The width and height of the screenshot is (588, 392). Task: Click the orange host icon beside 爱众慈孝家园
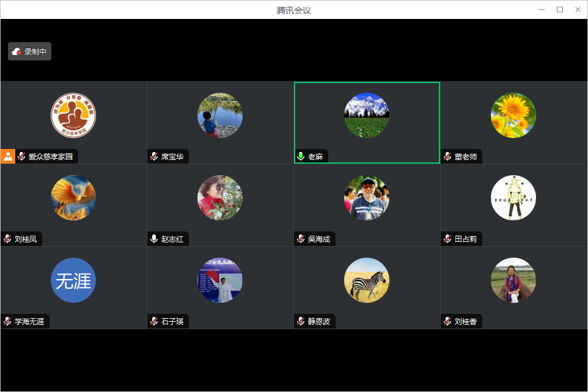[8, 156]
